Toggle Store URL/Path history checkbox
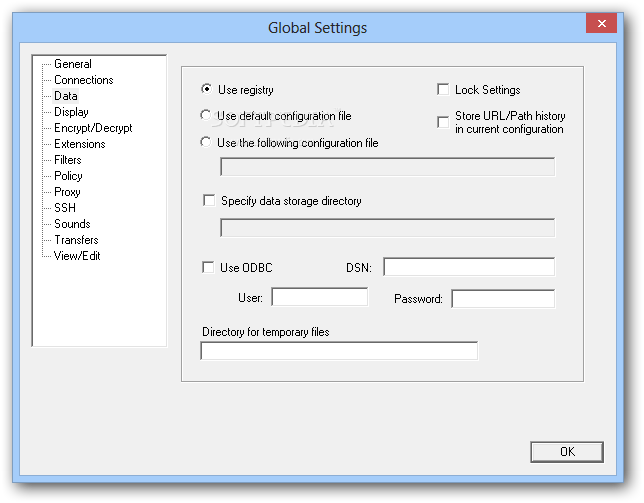Image resolution: width=644 pixels, height=503 pixels. 443,122
